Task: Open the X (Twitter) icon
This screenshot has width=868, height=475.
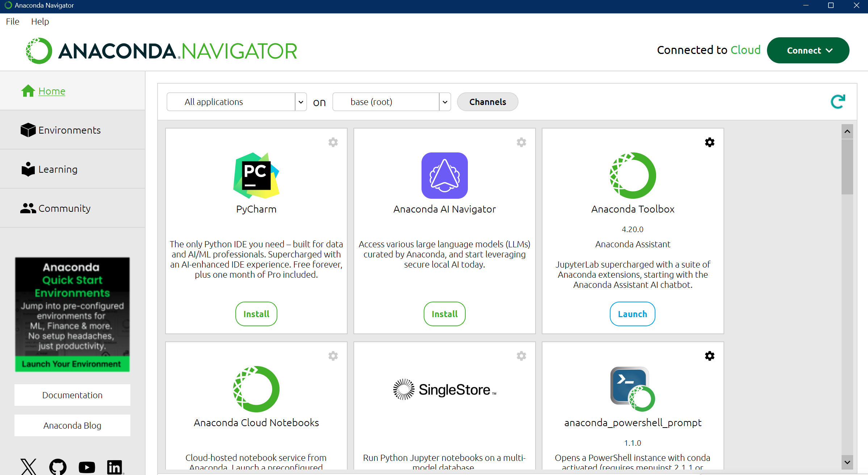Action: pos(29,467)
